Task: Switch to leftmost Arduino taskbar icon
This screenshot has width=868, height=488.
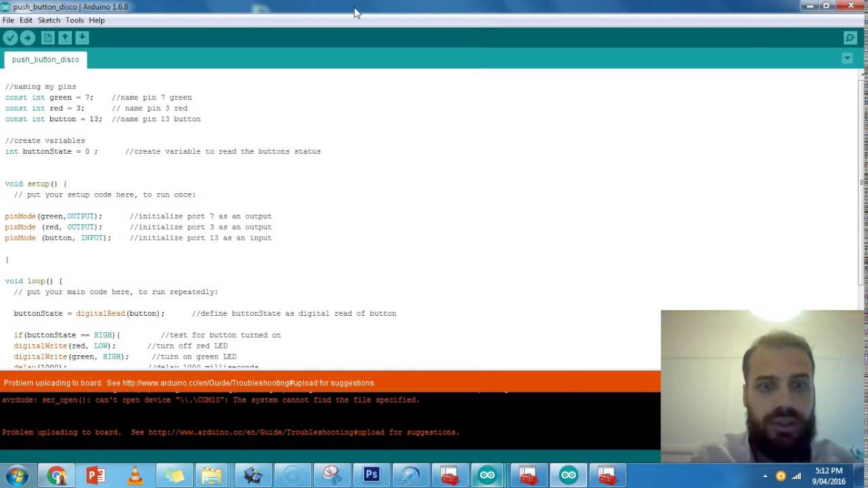Action: pyautogui.click(x=488, y=475)
